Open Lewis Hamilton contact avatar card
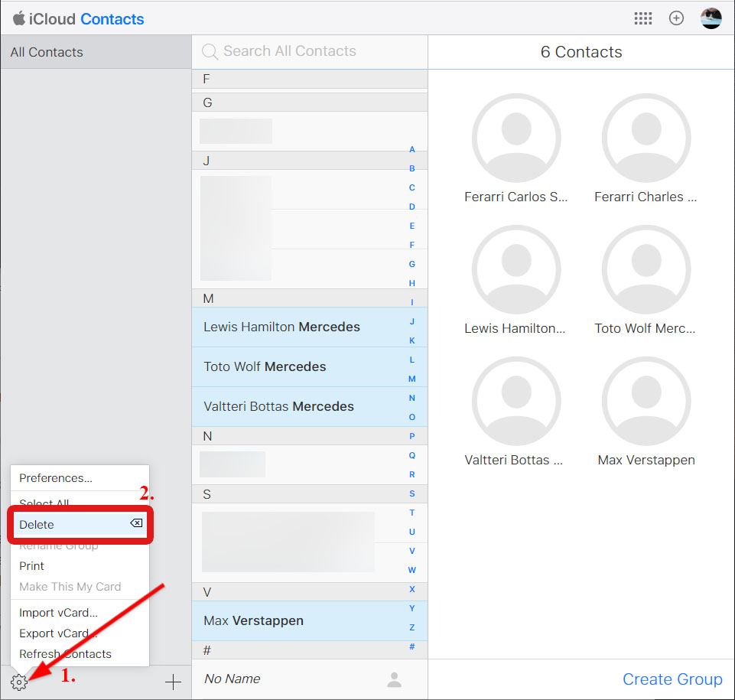This screenshot has width=735, height=700. 516,269
